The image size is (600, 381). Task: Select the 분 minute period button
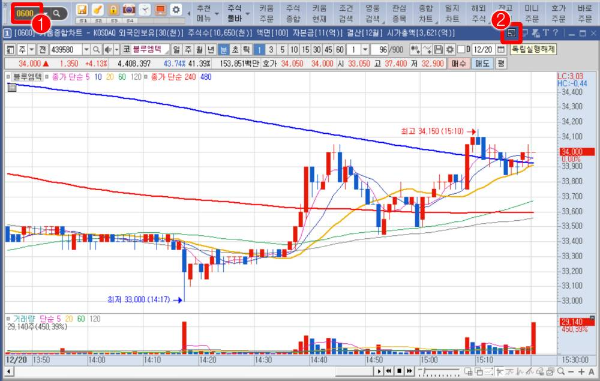[224, 49]
